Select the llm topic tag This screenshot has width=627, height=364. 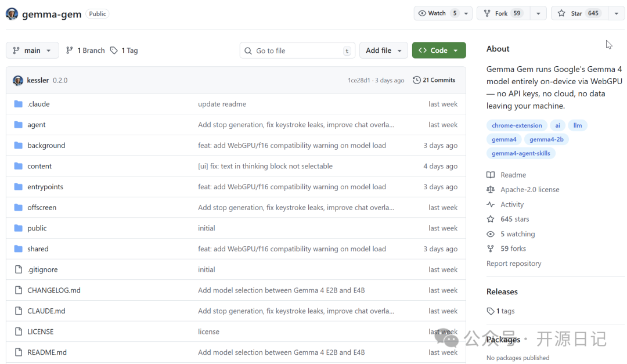(578, 125)
